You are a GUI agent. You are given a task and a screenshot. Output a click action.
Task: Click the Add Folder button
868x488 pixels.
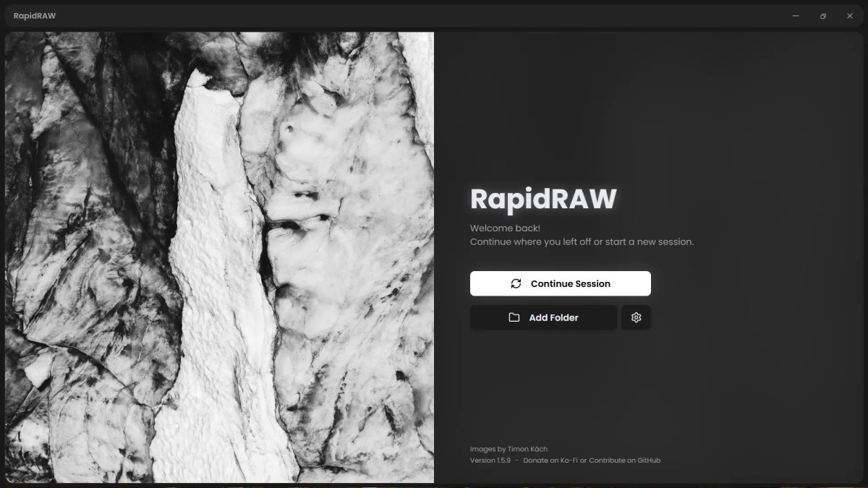[x=543, y=317]
